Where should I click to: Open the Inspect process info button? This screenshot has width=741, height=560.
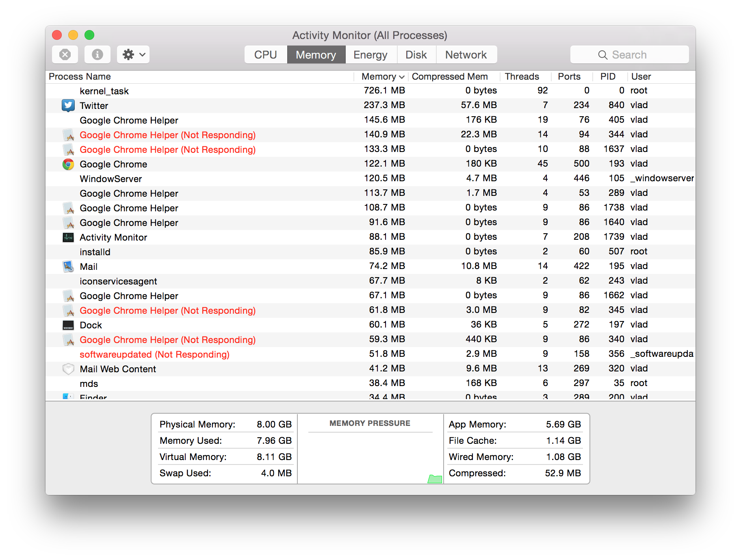97,54
